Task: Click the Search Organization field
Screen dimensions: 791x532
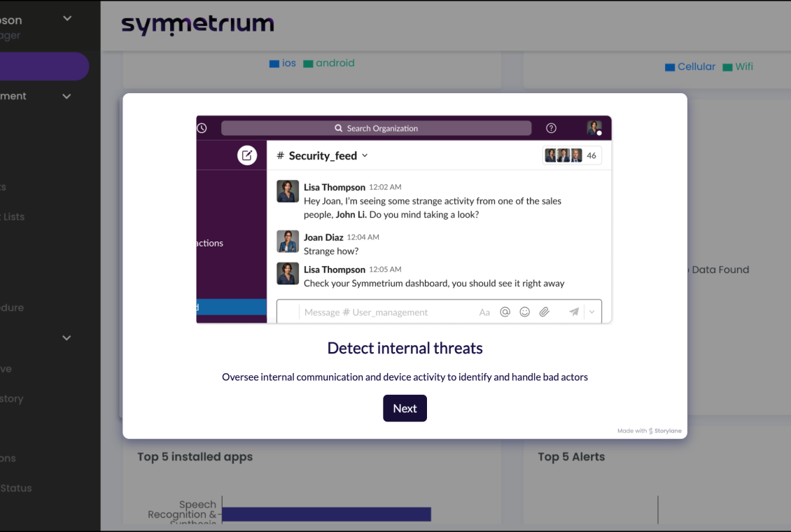Action: (376, 128)
